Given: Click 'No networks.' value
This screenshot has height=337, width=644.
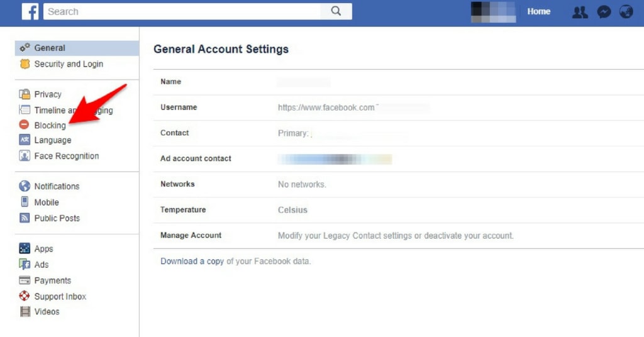Looking at the screenshot, I should 302,184.
